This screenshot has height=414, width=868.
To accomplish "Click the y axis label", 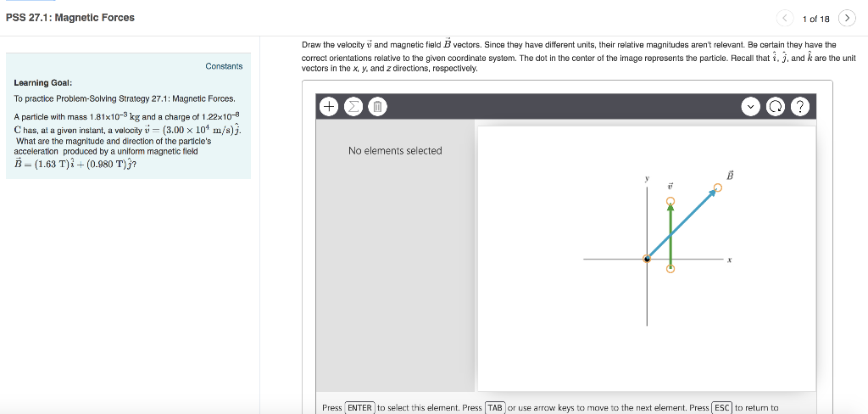I will tap(646, 179).
